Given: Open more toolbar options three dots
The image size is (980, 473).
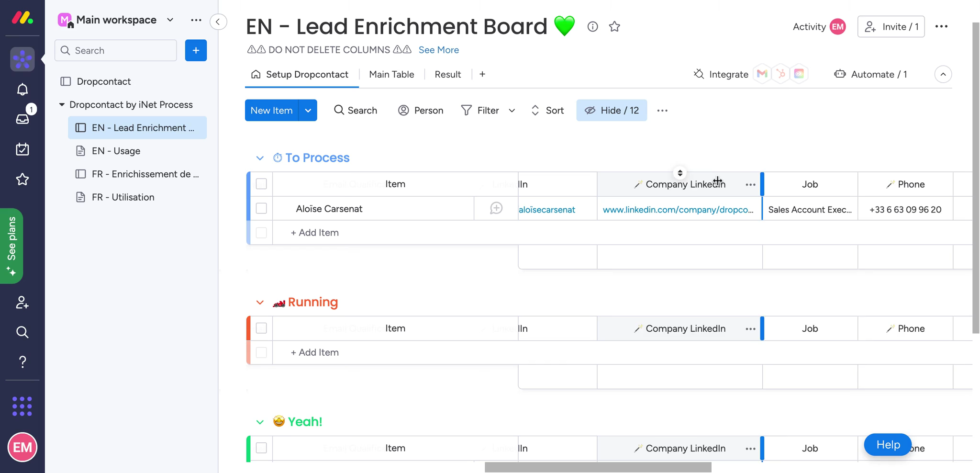Looking at the screenshot, I should 662,111.
